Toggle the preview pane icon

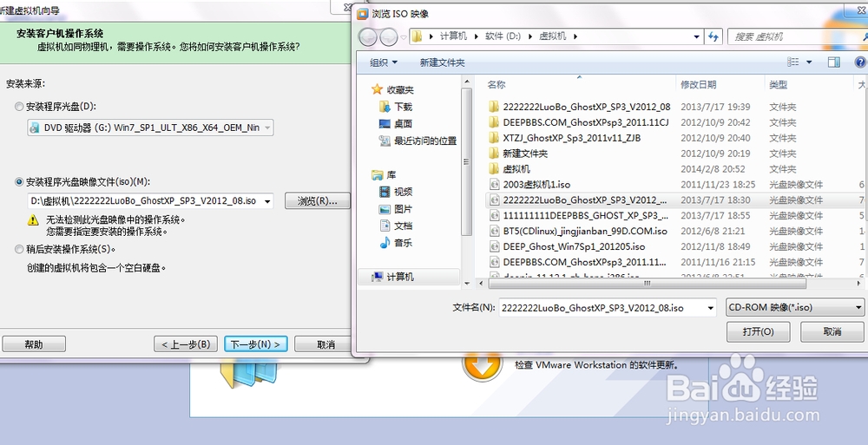coord(833,62)
